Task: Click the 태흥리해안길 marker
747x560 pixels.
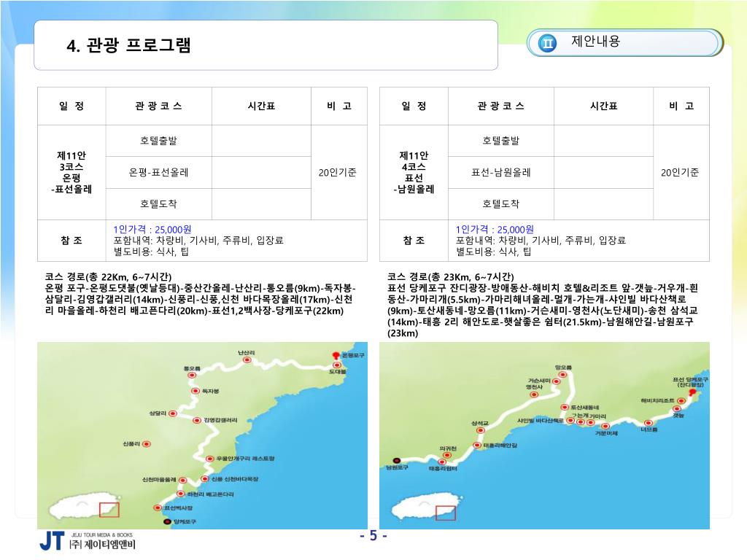Action: 477,446
